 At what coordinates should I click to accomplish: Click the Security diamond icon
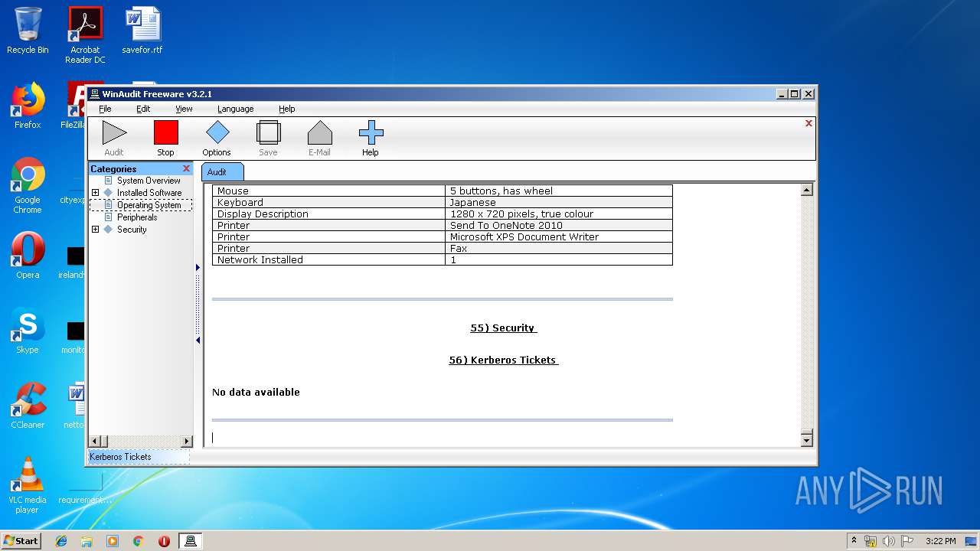[108, 230]
